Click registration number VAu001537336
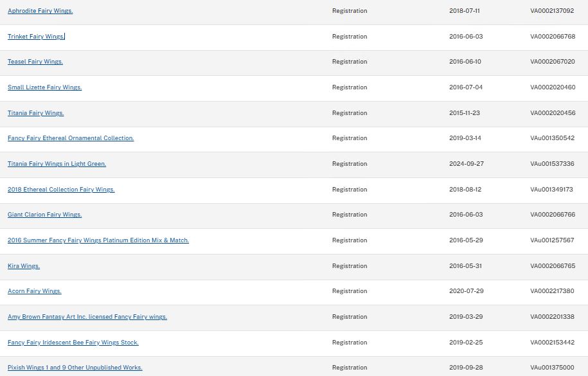Screen dimensions: 588x376 click(552, 164)
